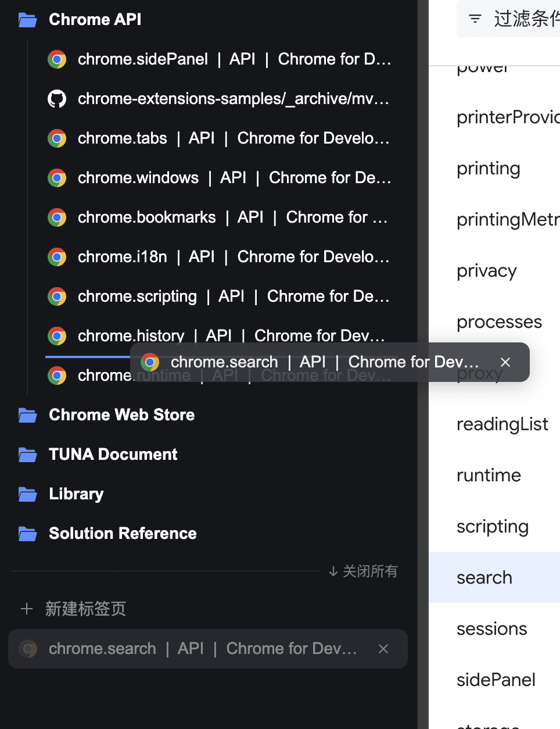
Task: Click the Chrome Web Store folder icon
Action: click(27, 416)
